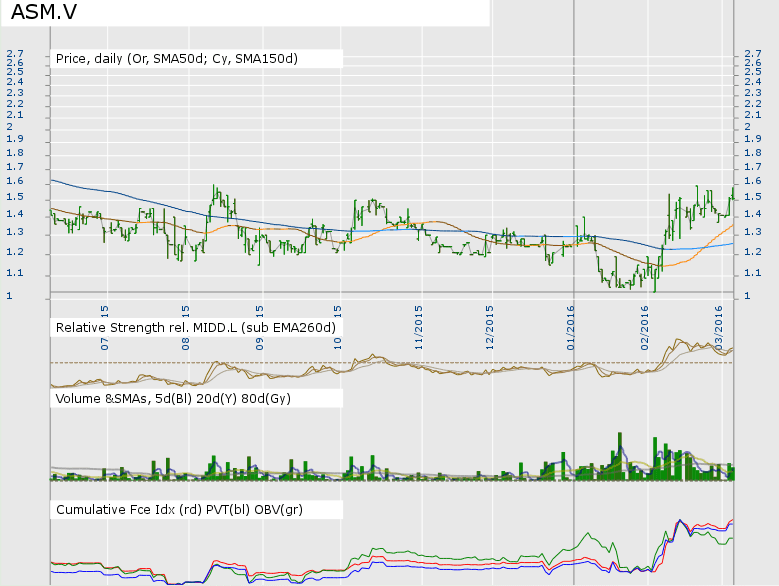Click the 1.1 label on right price axis
779x586 pixels.
coord(754,275)
